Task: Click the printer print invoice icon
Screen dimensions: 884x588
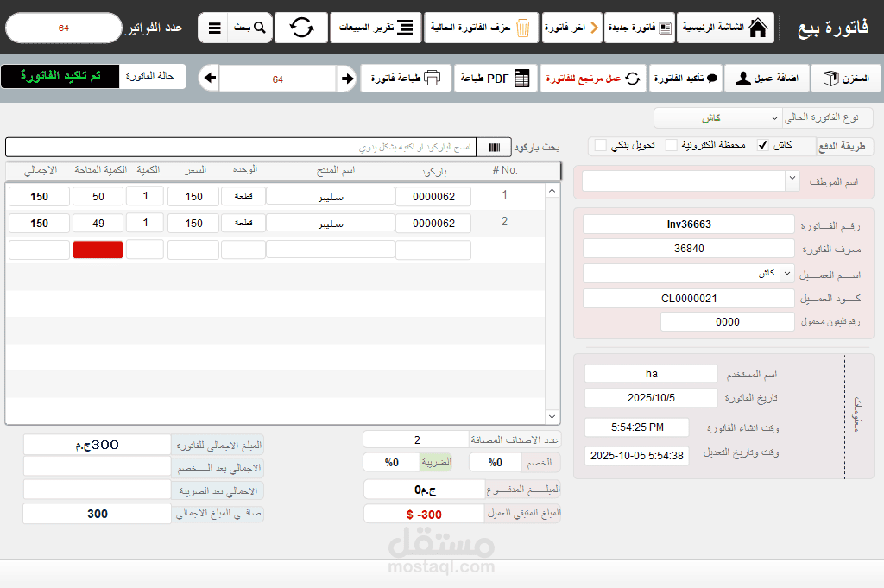Action: (x=433, y=78)
